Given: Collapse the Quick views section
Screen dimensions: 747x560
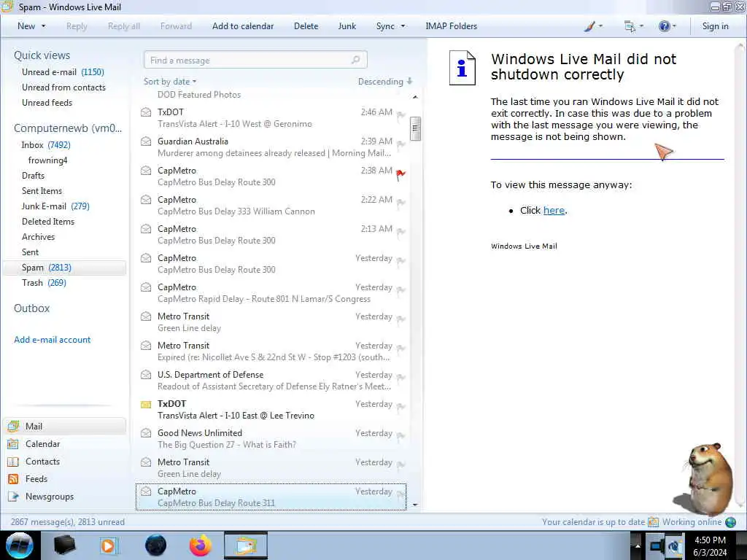Looking at the screenshot, I should click(42, 55).
